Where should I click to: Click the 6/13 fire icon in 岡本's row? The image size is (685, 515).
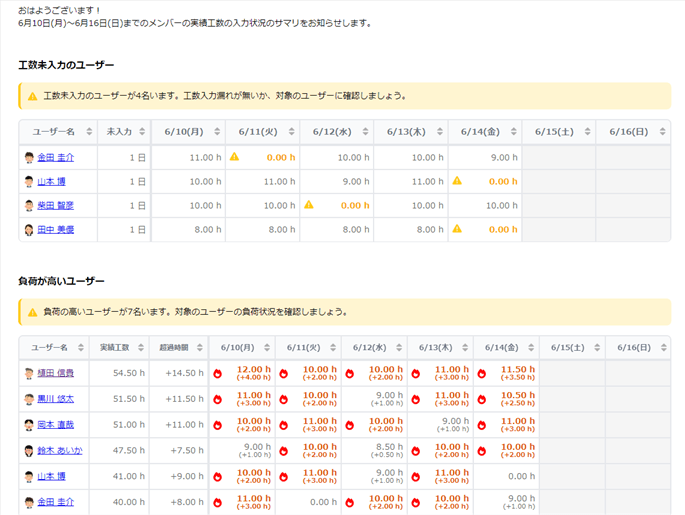coord(416,425)
